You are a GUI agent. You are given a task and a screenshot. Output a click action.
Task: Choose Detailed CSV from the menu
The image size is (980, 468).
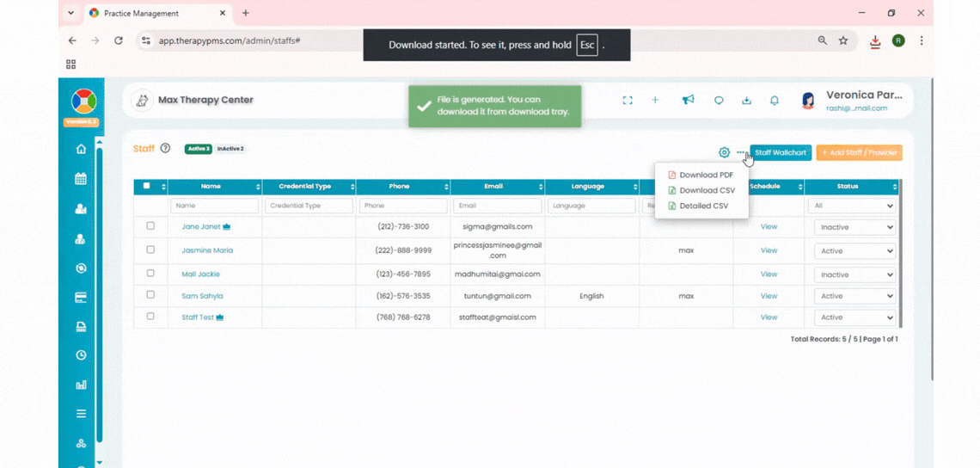698,206
